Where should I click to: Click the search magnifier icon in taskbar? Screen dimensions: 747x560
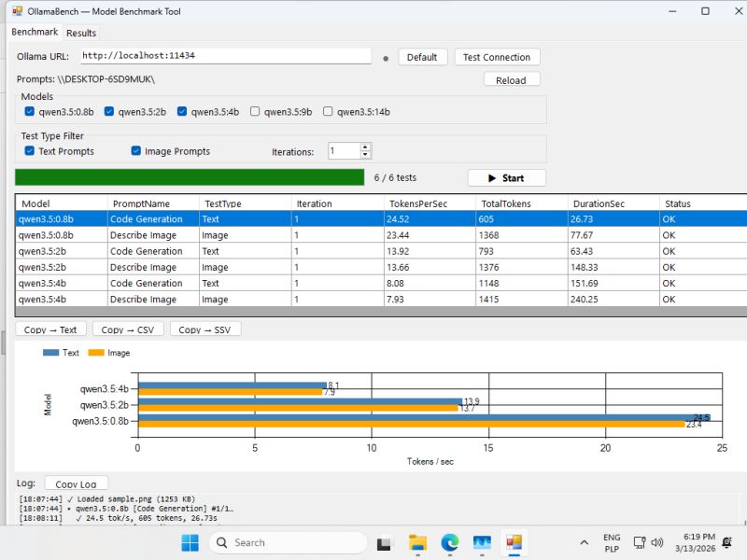[x=221, y=542]
